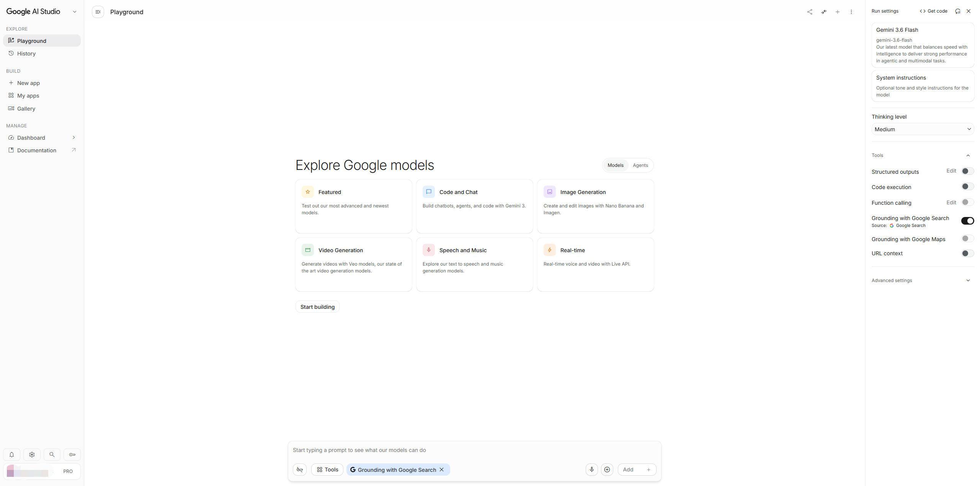Open the Thinking level Medium dropdown
980x486 pixels.
[923, 129]
